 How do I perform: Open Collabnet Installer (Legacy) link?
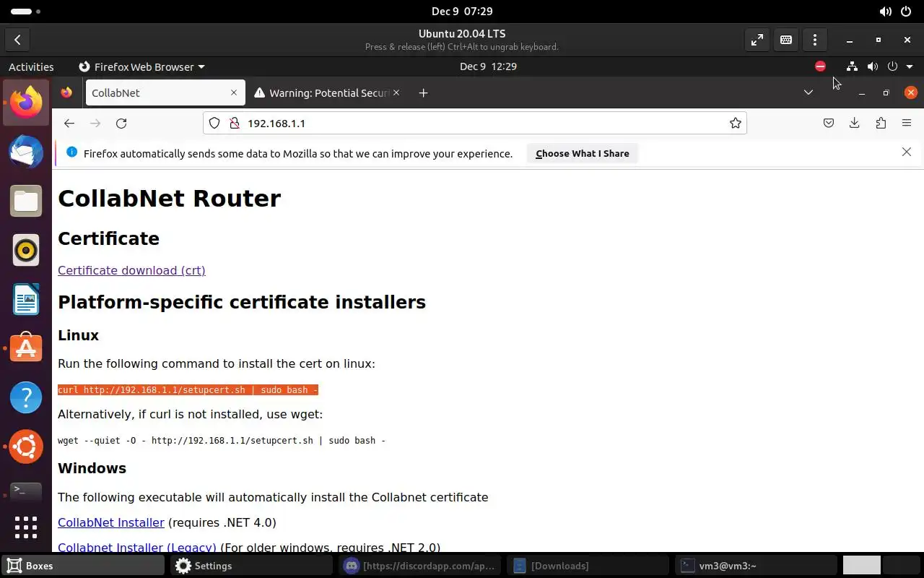(x=137, y=547)
